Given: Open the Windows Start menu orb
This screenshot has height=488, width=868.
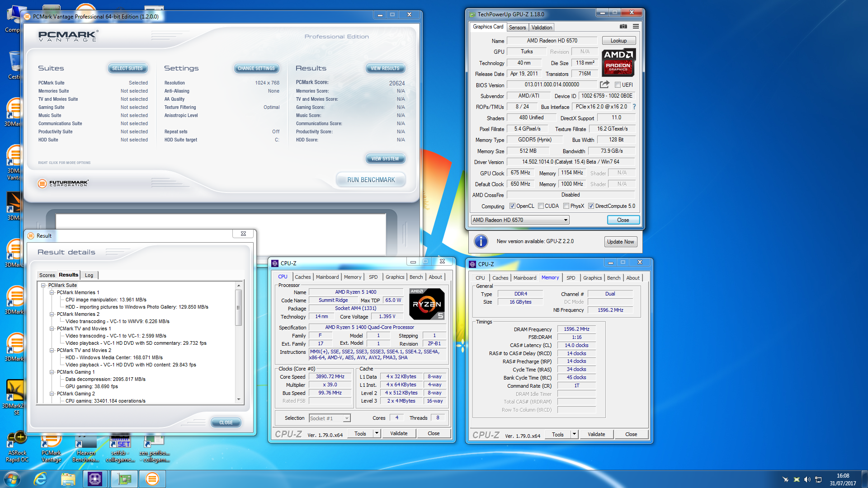Looking at the screenshot, I should (12, 479).
